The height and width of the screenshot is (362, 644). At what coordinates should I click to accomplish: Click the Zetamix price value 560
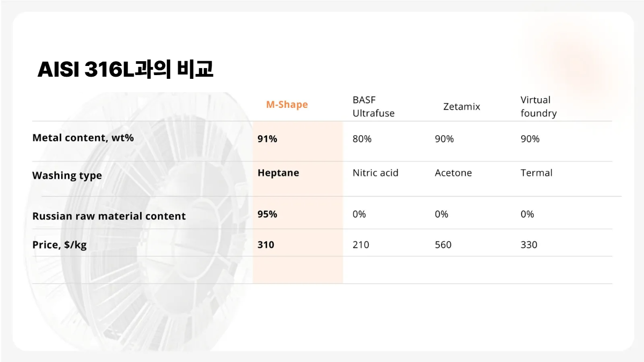(443, 245)
